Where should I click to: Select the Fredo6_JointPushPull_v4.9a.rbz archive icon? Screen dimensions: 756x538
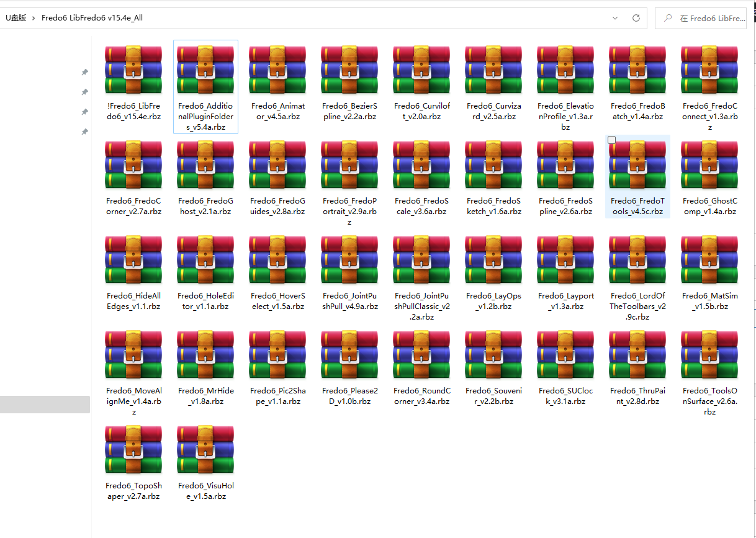[x=349, y=259]
